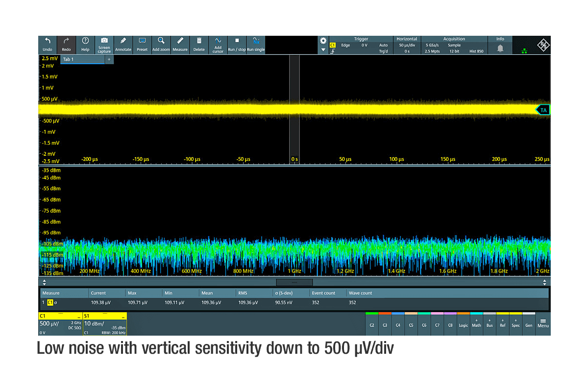
Task: Click the Max value 109.71 µV
Action: click(x=138, y=302)
